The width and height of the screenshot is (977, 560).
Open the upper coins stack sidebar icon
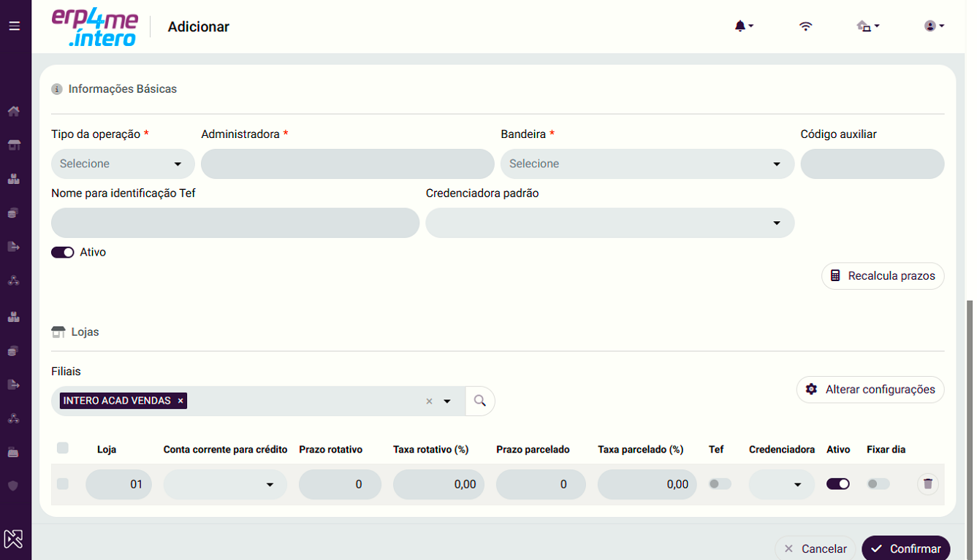(13, 213)
